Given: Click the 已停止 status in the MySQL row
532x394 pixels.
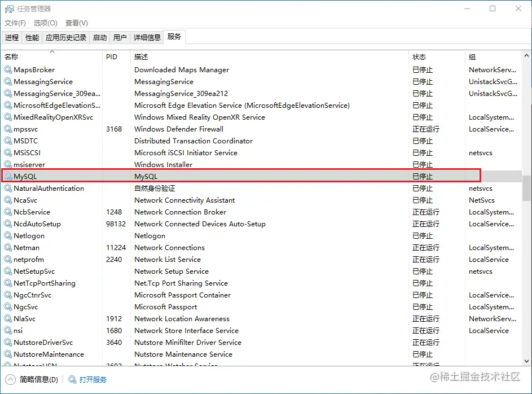Looking at the screenshot, I should tap(423, 176).
